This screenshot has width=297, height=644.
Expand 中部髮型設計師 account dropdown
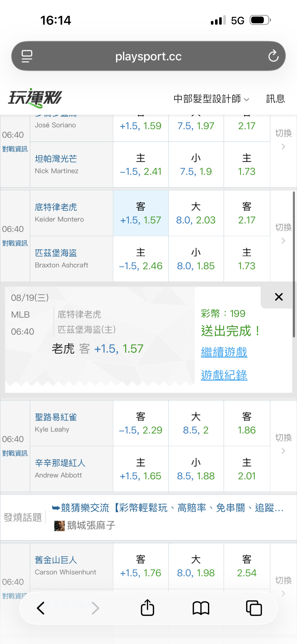[x=211, y=98]
